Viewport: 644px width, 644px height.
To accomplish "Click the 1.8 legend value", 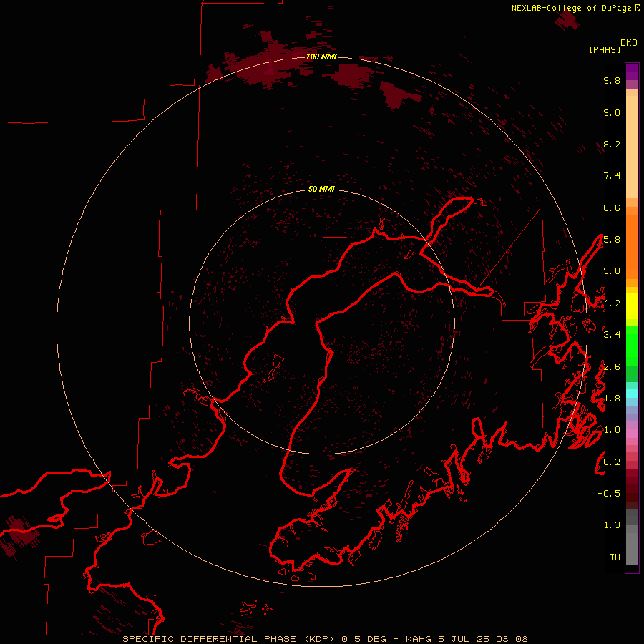I will tap(612, 399).
